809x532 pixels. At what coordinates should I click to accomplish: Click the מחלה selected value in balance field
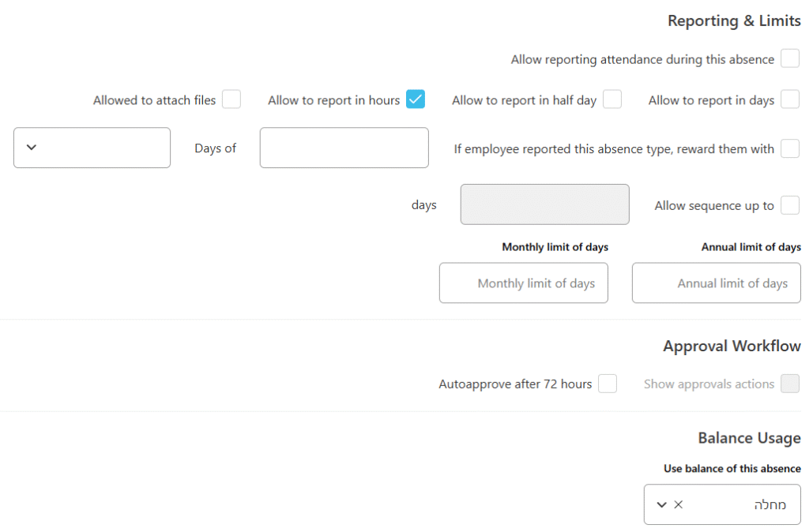[x=769, y=505]
